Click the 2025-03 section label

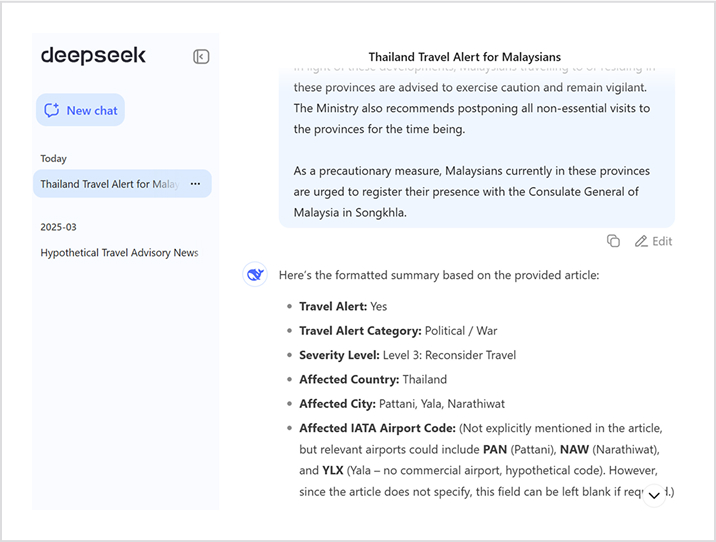pyautogui.click(x=58, y=227)
